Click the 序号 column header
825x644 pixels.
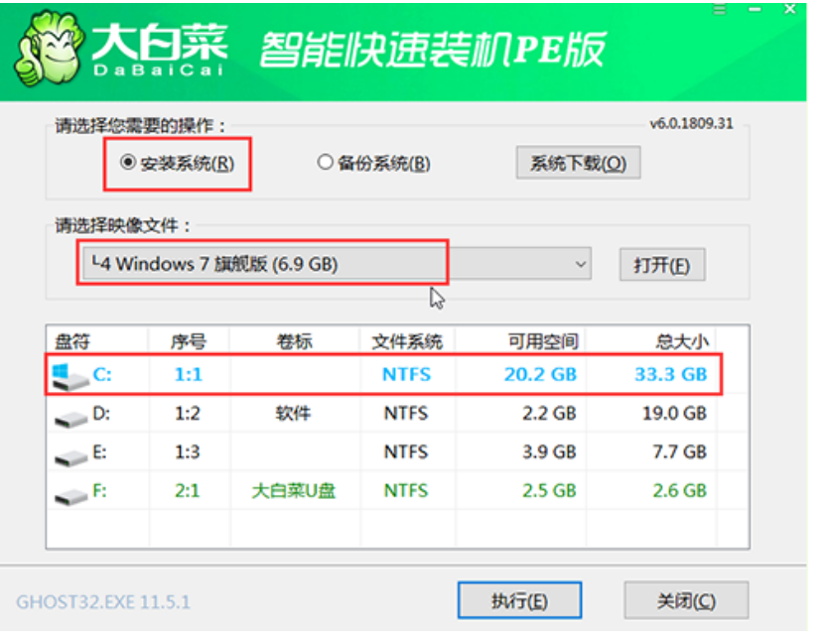point(188,341)
